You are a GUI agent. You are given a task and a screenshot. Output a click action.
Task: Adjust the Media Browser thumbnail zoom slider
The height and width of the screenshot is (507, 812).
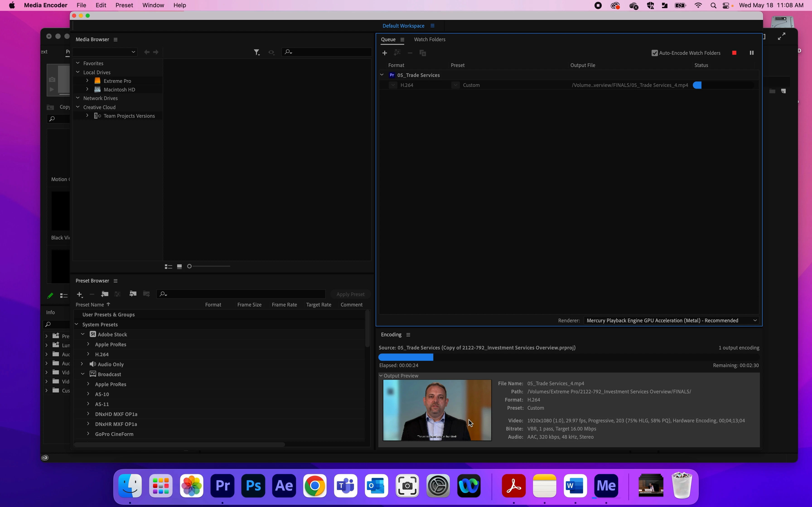190,267
